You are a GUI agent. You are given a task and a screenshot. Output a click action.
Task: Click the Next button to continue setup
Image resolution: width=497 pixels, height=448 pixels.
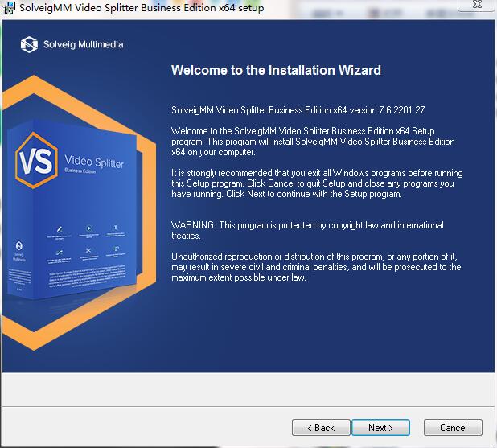[x=380, y=428]
